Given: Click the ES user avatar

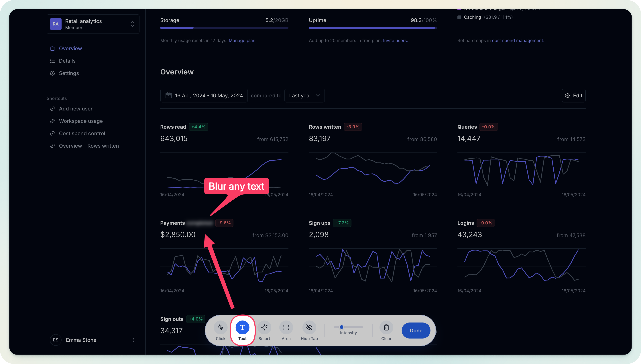Looking at the screenshot, I should [56, 340].
